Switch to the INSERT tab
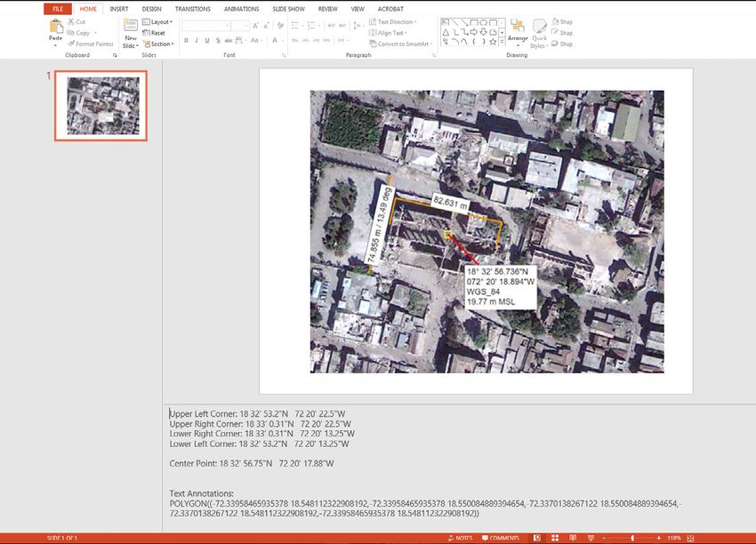Screen dimensions: 756x544 tap(119, 9)
